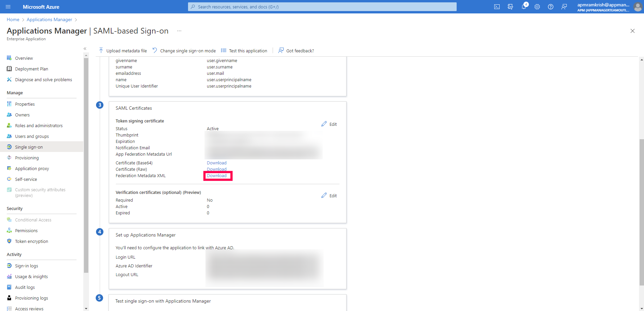Click the Self-service sidebar icon
This screenshot has height=311, width=644.
click(9, 179)
